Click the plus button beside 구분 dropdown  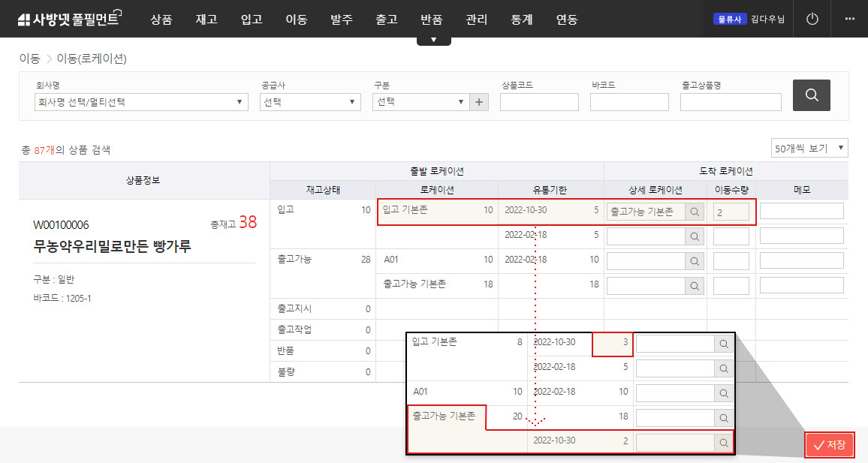(478, 102)
